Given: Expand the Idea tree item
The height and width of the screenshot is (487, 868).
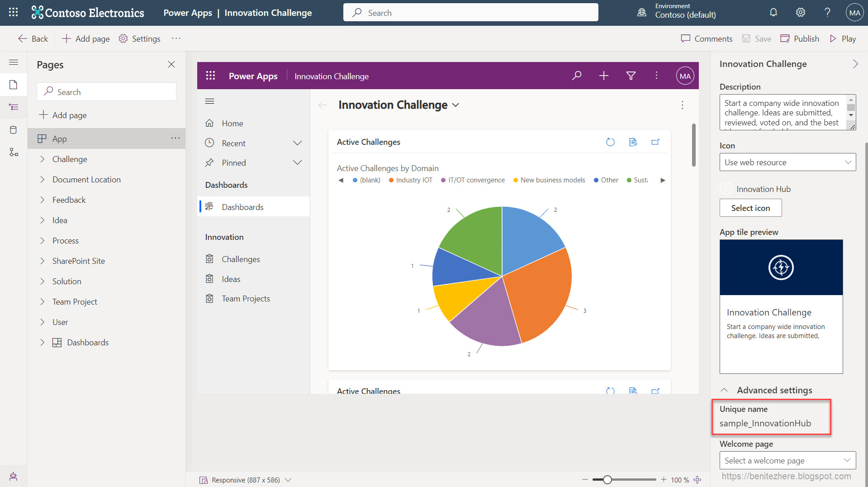Looking at the screenshot, I should tap(42, 220).
